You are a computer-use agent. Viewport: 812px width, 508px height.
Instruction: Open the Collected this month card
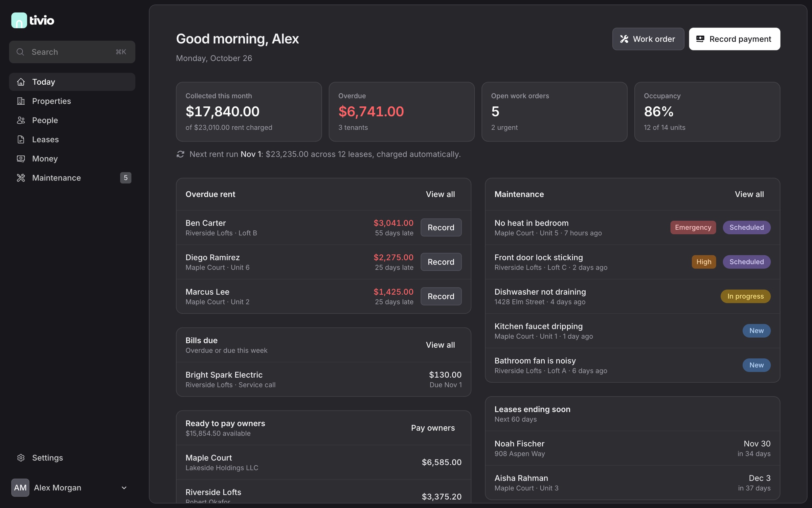click(x=249, y=112)
